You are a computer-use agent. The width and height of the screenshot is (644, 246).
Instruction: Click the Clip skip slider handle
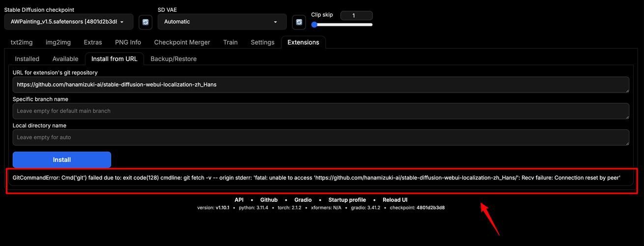[314, 25]
